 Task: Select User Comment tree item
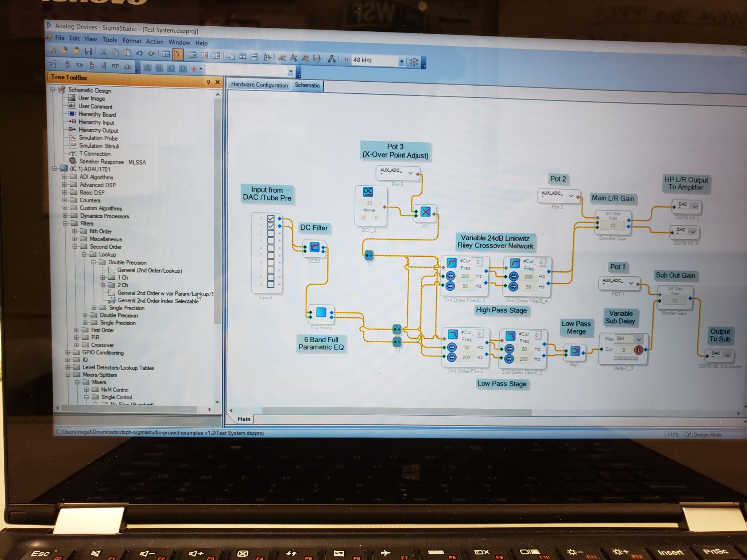click(x=95, y=106)
